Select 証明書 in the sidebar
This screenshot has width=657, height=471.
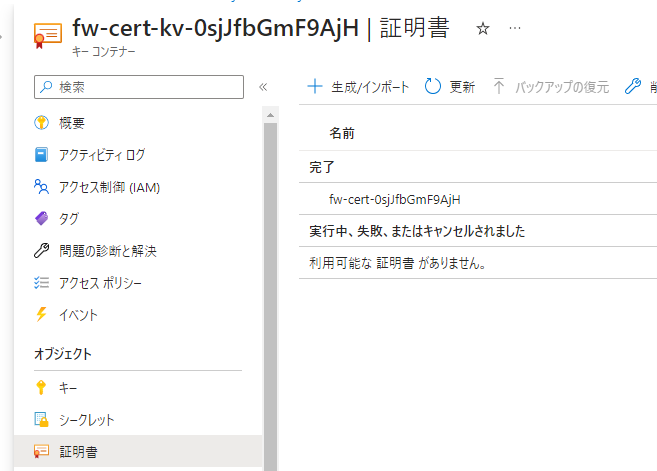coord(138,451)
